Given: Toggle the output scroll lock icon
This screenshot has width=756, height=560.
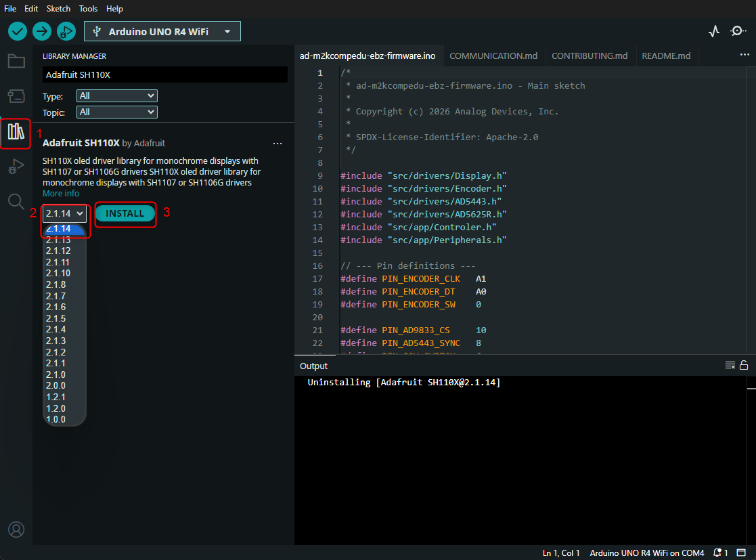Looking at the screenshot, I should click(744, 365).
